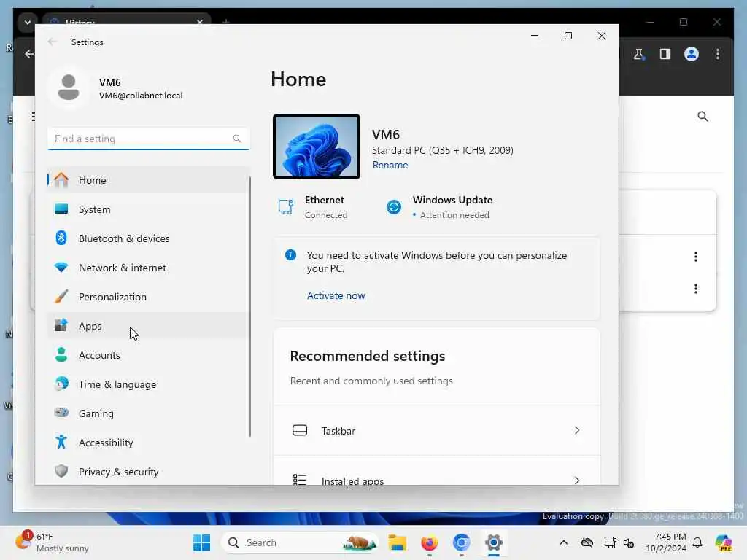This screenshot has width=747, height=560.
Task: Click the Time & language globe-clock icon
Action: [x=61, y=384]
